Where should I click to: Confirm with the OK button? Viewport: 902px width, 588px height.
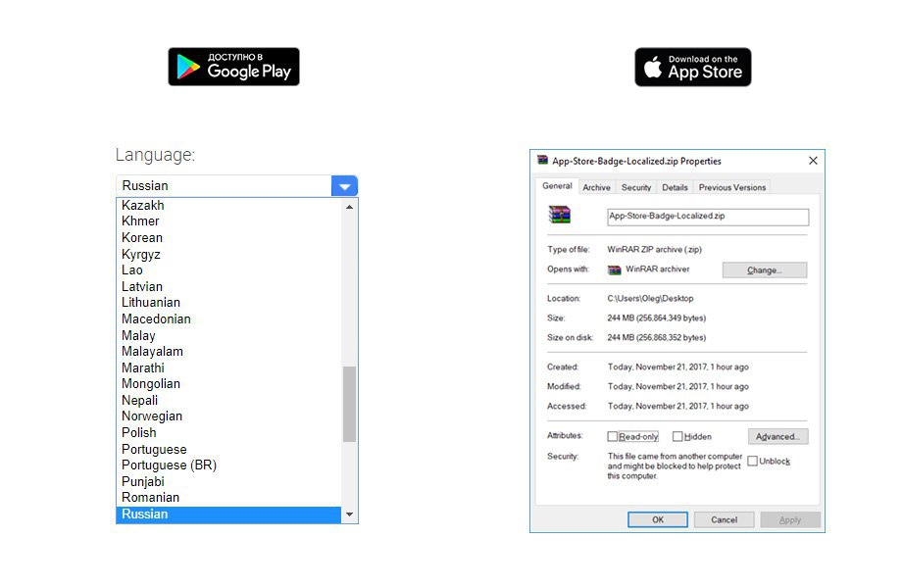(x=658, y=519)
